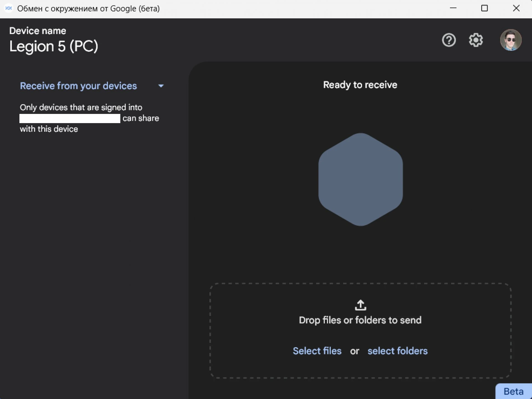Viewport: 532px width, 399px height.
Task: Click the Nearby Share app icon in title bar
Action: coord(8,8)
